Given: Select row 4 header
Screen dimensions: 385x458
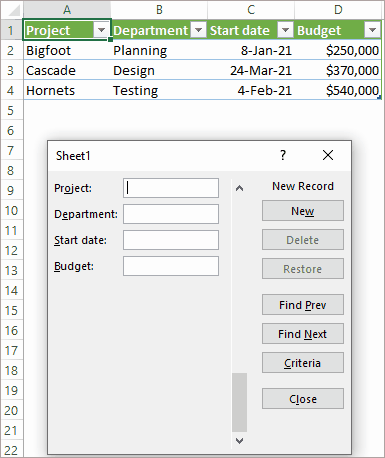Looking at the screenshot, I should tap(11, 90).
